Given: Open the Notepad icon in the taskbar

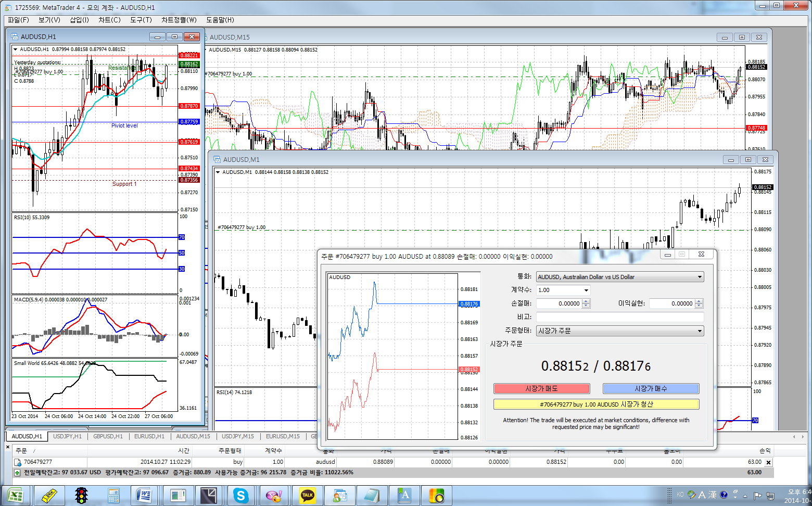Looking at the screenshot, I should point(372,496).
